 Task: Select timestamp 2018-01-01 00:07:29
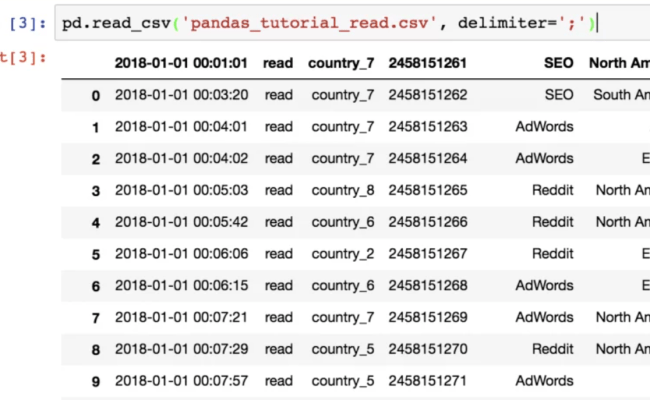coord(182,349)
